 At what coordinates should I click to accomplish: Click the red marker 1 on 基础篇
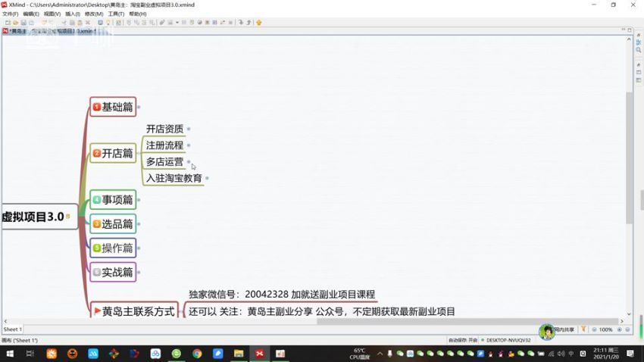(x=96, y=107)
